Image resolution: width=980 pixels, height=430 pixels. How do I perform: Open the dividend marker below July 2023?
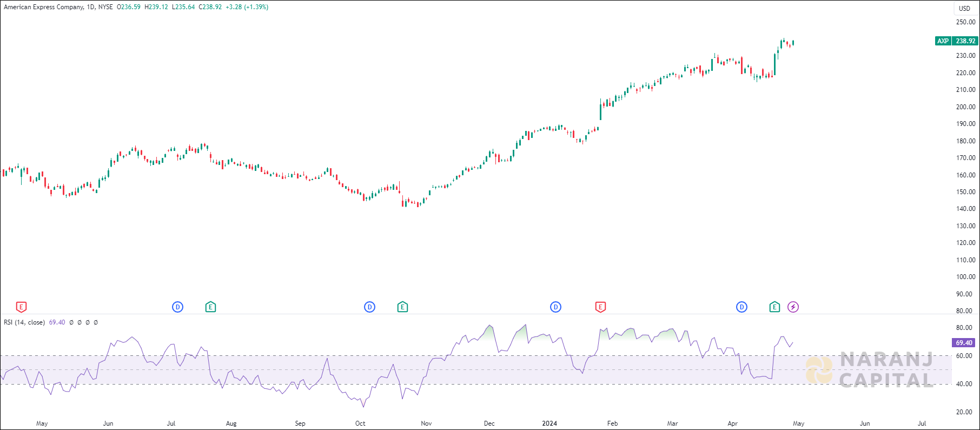[177, 307]
